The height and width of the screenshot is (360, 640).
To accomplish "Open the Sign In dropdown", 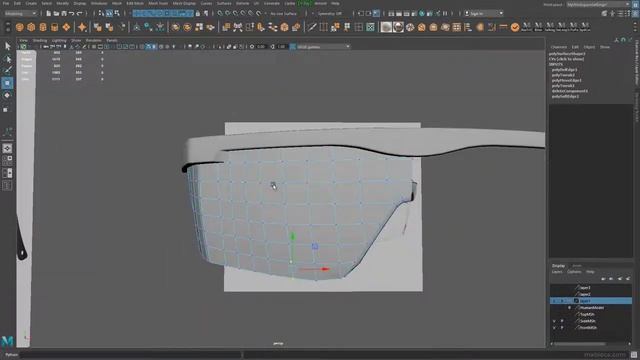I will [483, 13].
